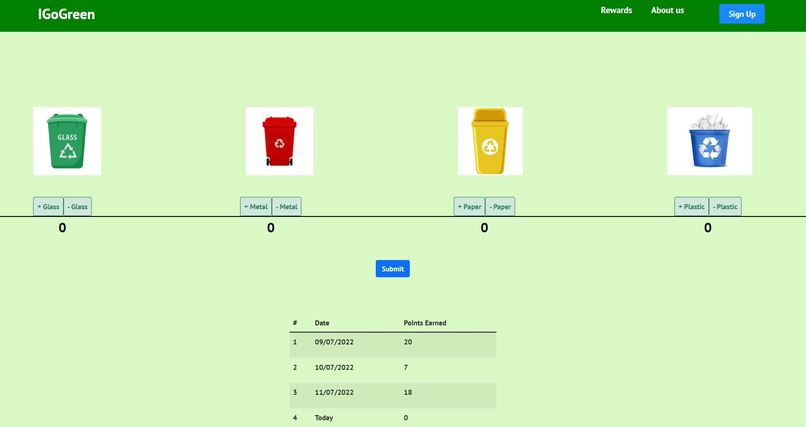Remove one Glass item
806x427 pixels.
tap(78, 207)
